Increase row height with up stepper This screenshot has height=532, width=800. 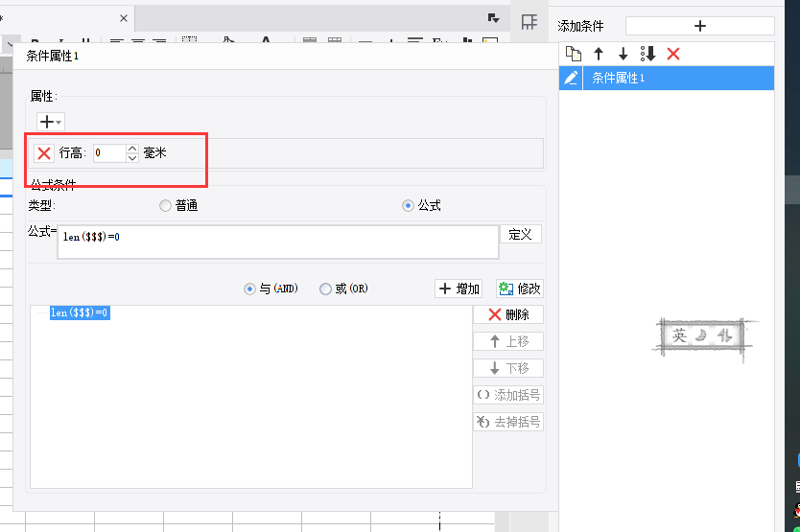point(132,149)
